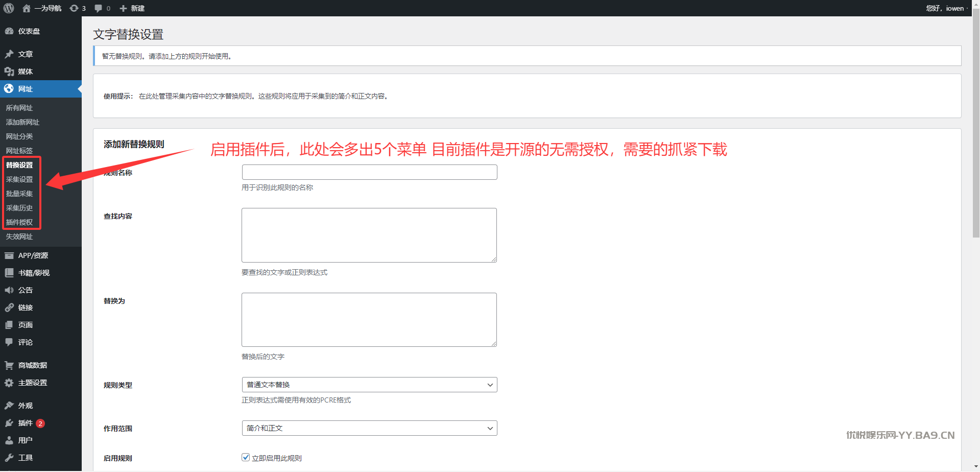Click the updates icon showing 3
The height and width of the screenshot is (472, 980).
tap(75, 8)
